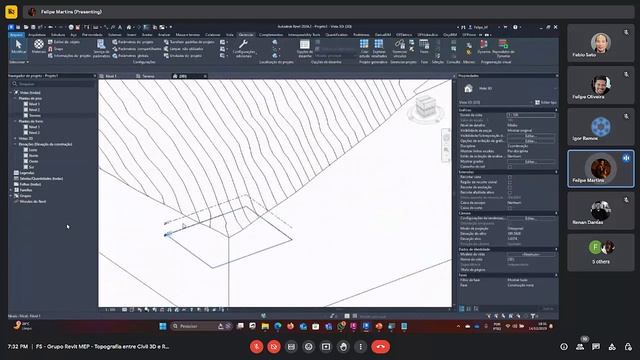Open Unidades do projeto
This screenshot has width=640, height=360.
(183, 56)
